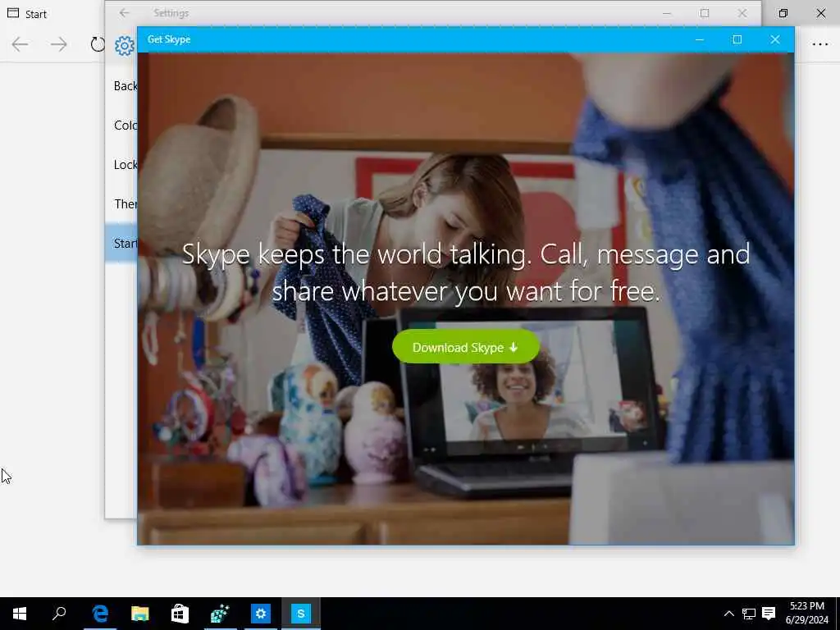Image resolution: width=840 pixels, height=630 pixels.
Task: Open the browser more options ellipsis
Action: [x=820, y=44]
